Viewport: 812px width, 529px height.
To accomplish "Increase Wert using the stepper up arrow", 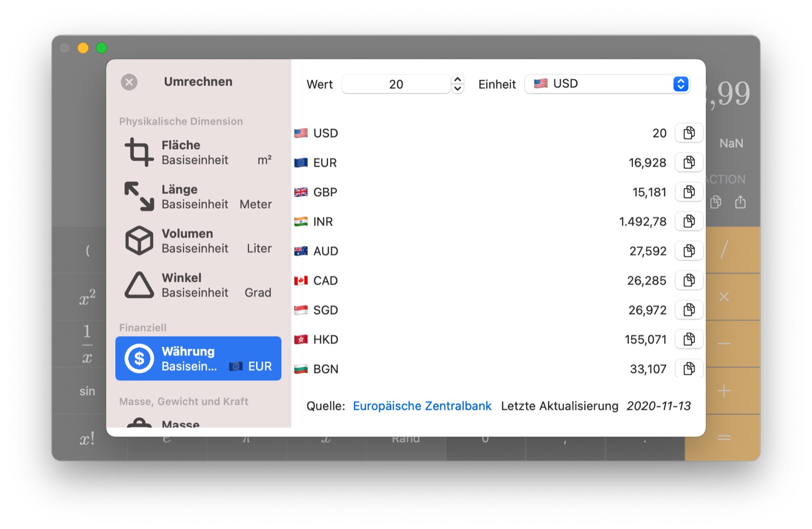I will pyautogui.click(x=457, y=79).
